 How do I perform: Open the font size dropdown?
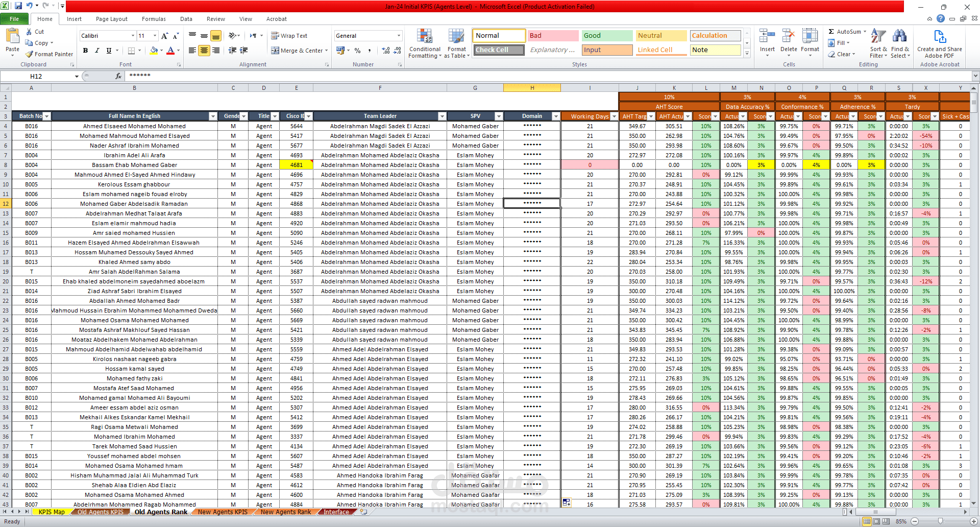pos(152,35)
